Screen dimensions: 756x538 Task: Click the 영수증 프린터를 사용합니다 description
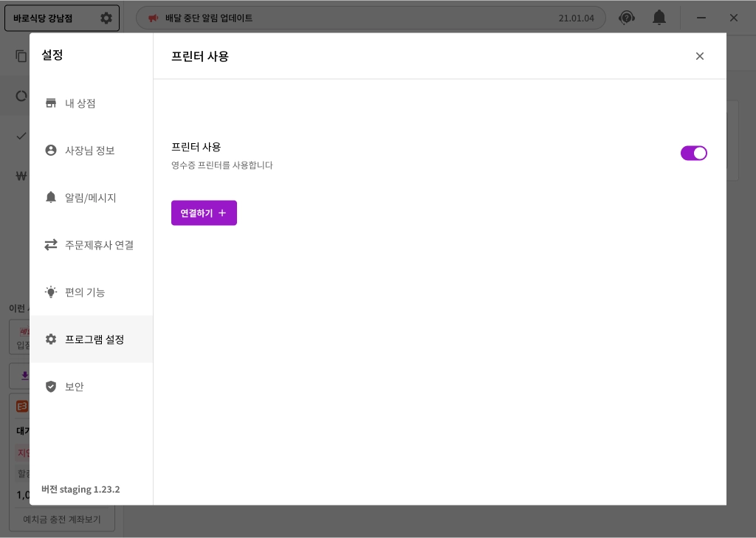(221, 165)
